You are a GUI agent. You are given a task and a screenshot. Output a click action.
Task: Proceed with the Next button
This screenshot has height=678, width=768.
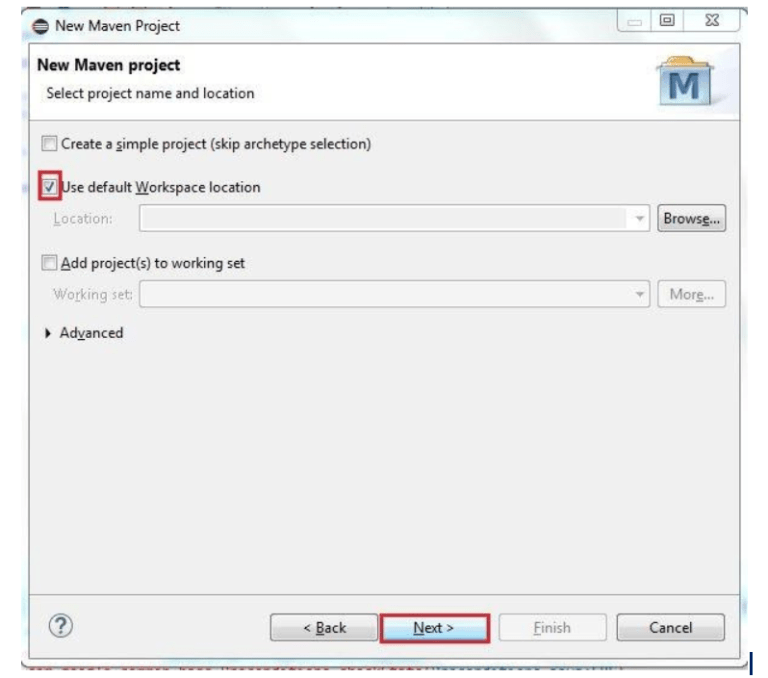click(x=434, y=628)
